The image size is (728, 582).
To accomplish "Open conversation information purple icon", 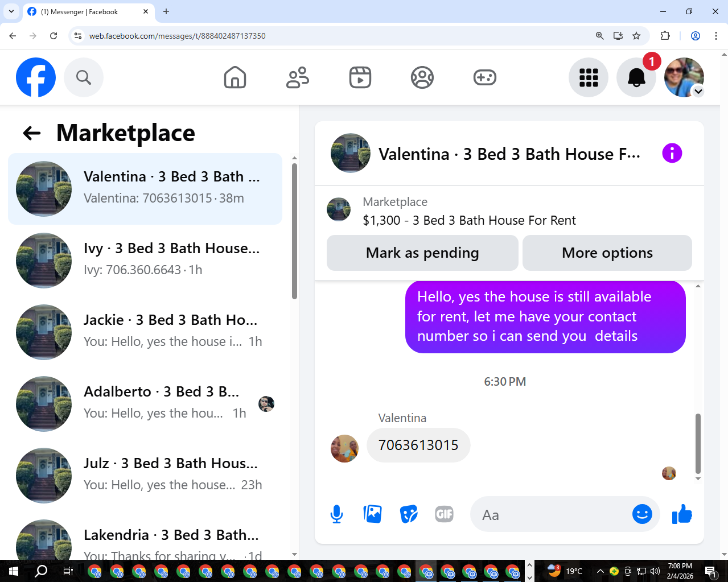I will pos(672,153).
